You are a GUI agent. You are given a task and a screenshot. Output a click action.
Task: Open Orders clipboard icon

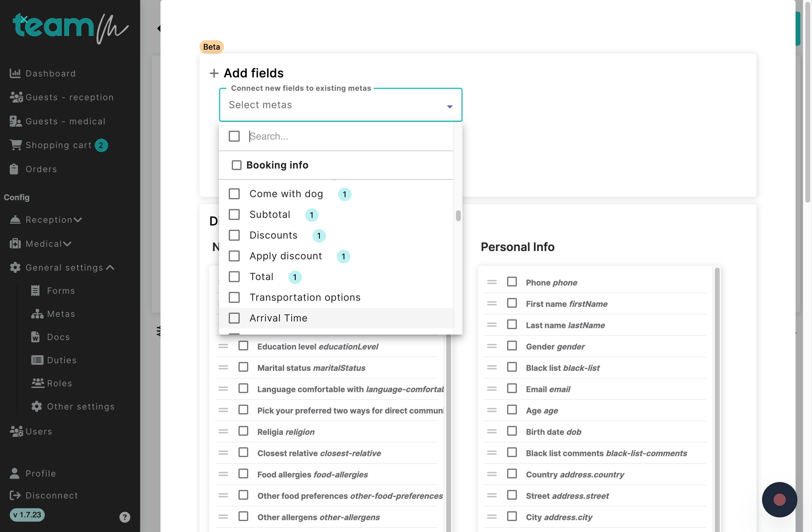click(14, 169)
